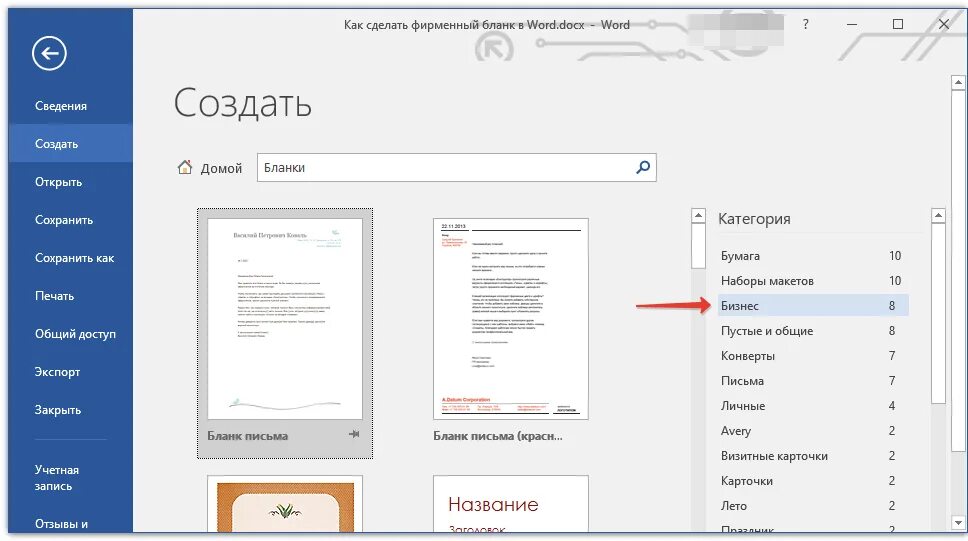Select the red Бланк письма (красн... template
The width and height of the screenshot is (968, 541).
(x=511, y=319)
